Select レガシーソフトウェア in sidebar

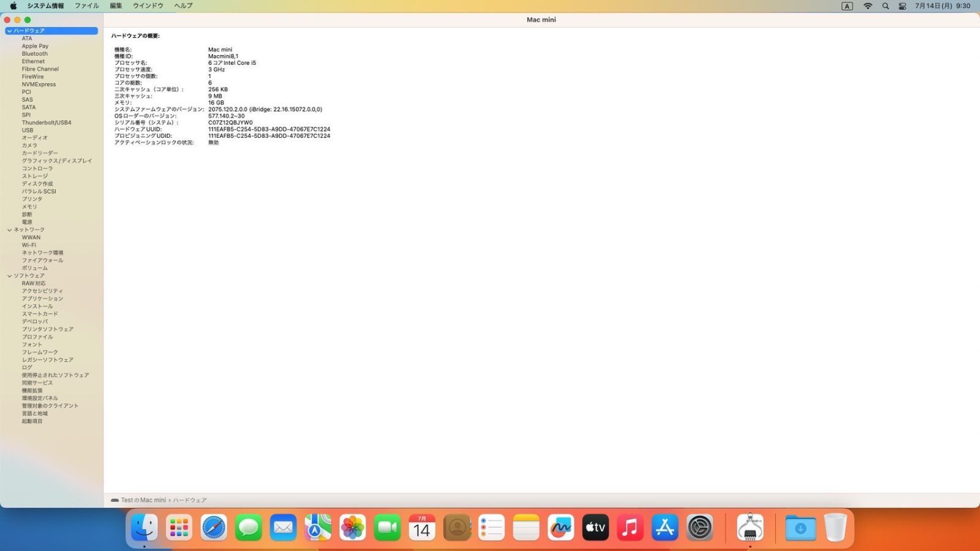point(48,360)
